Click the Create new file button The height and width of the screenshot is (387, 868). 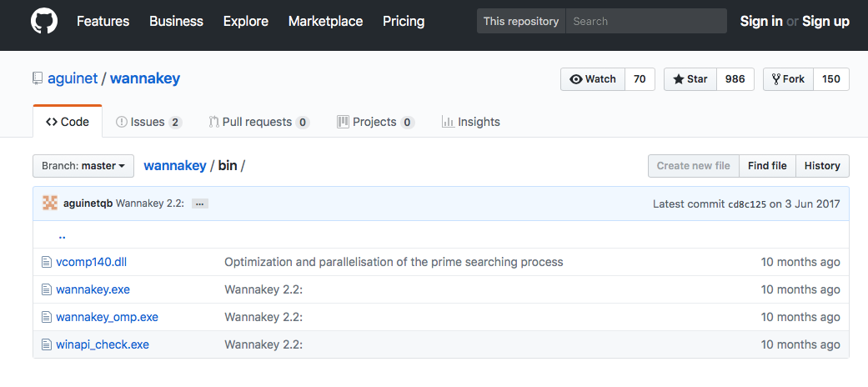pos(694,165)
